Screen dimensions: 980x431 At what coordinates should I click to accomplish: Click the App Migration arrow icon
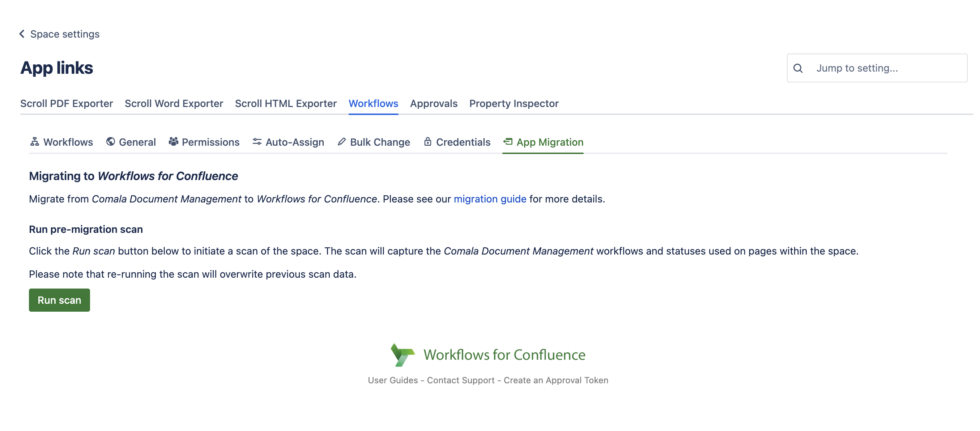click(x=508, y=141)
